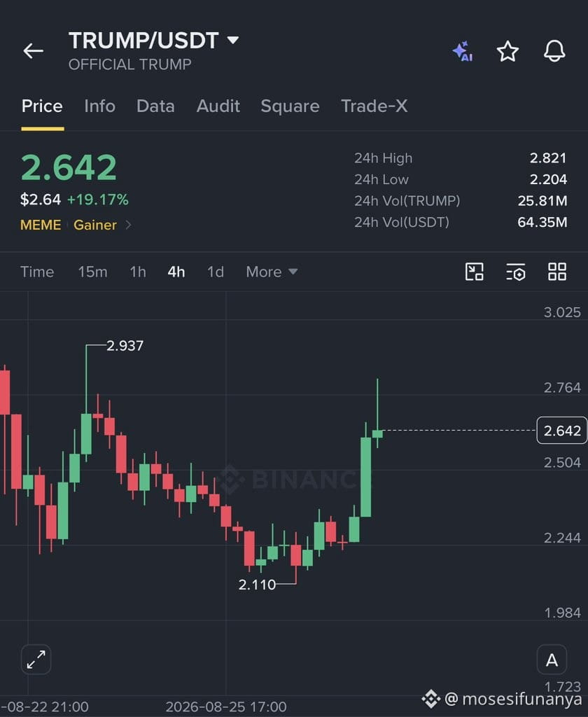Open the Trade-X tab

pos(374,106)
